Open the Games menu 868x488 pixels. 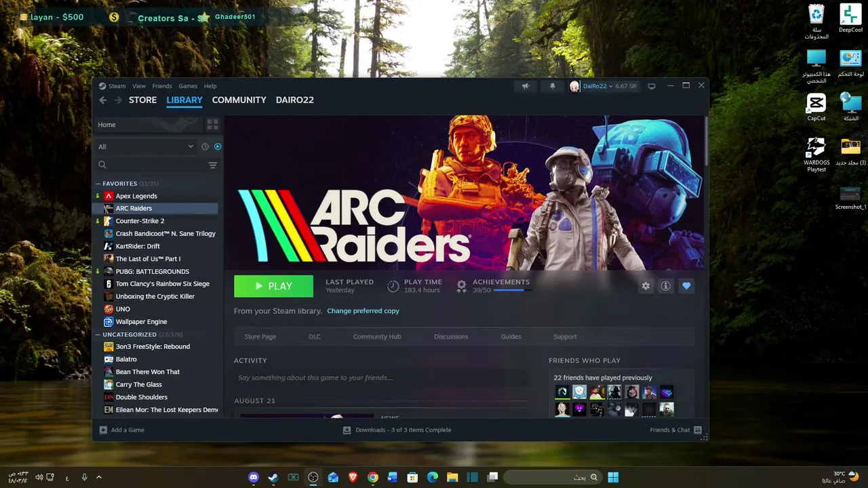tap(188, 86)
